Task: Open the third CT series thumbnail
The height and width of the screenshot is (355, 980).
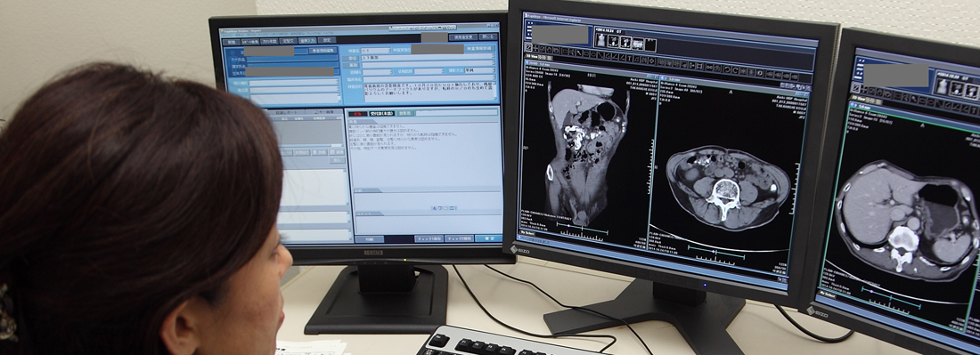Action: tap(625, 42)
